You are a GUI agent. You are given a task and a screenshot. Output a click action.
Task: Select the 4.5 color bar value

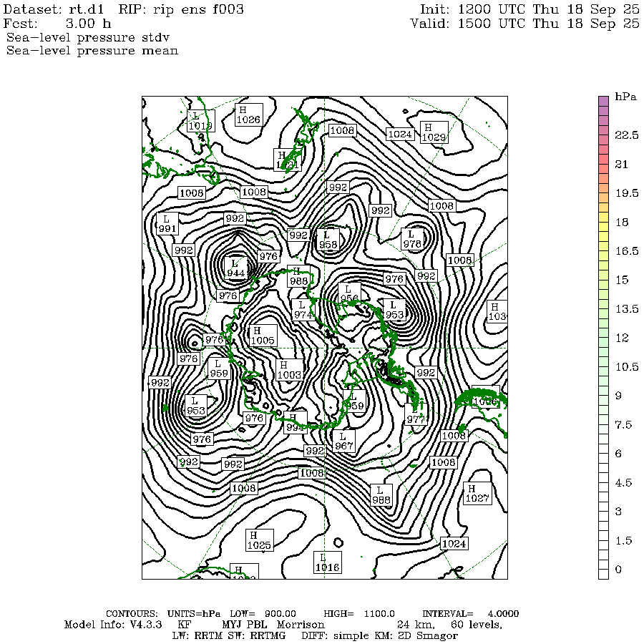coord(623,482)
